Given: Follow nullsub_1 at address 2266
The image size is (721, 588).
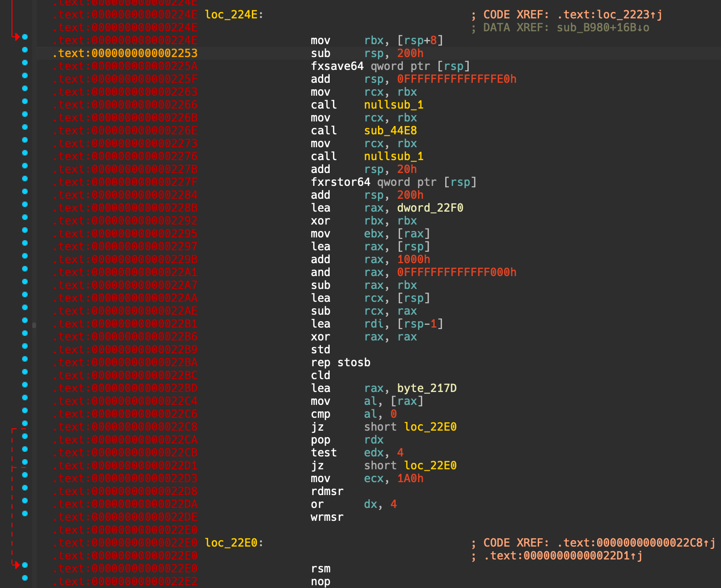Looking at the screenshot, I should click(x=394, y=105).
